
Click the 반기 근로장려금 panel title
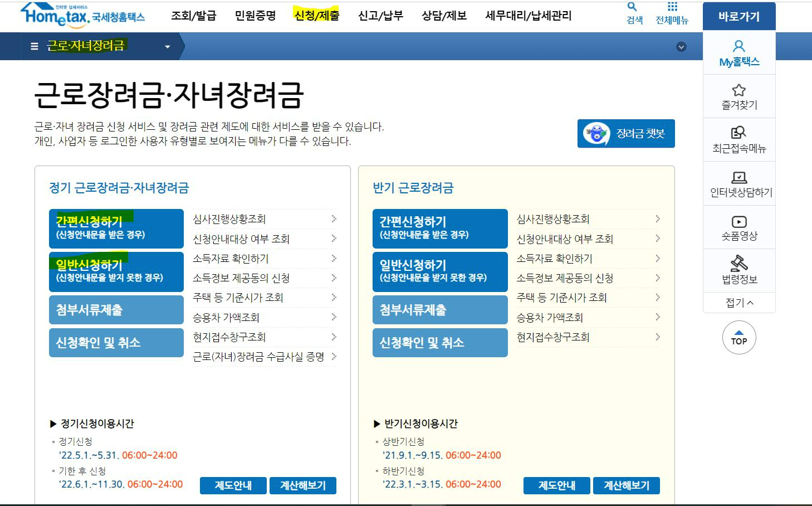coord(413,188)
